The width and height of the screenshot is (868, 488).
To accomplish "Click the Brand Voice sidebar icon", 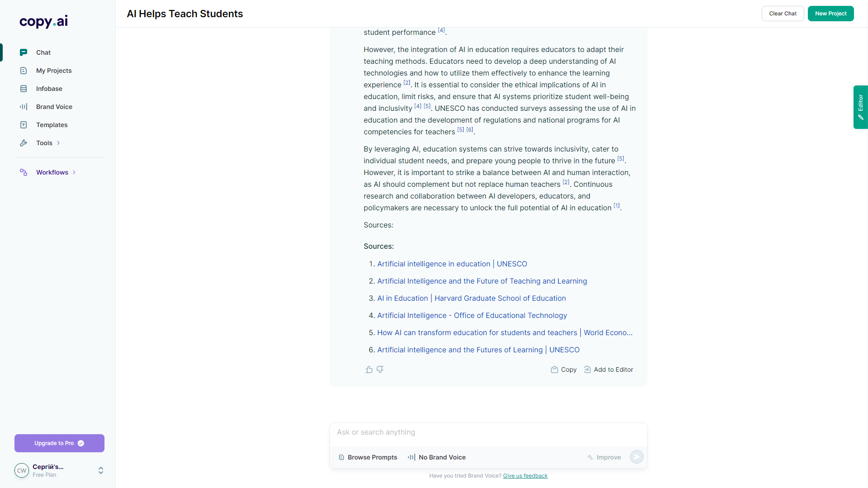I will pos(24,107).
